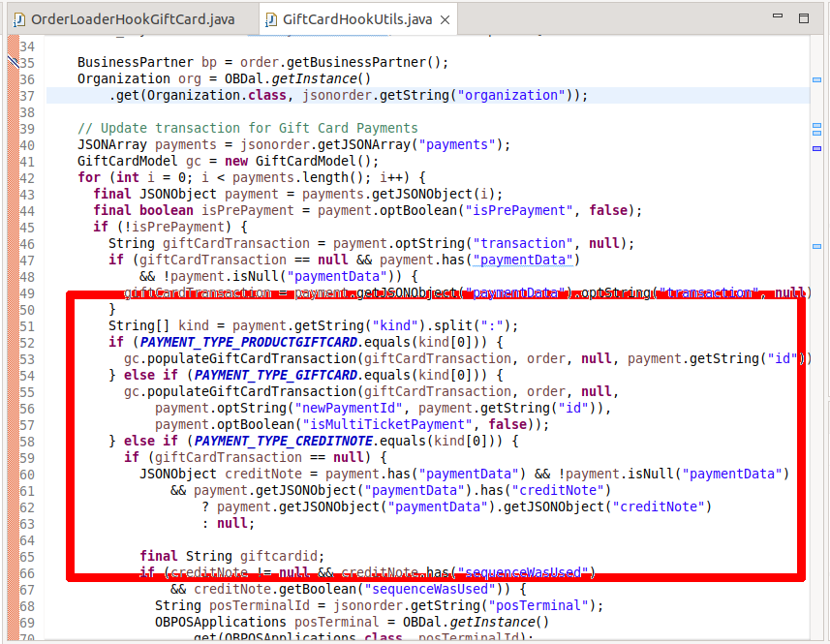This screenshot has width=830, height=644.
Task: Jump to the dark blue overview ruler marker
Action: [x=816, y=148]
